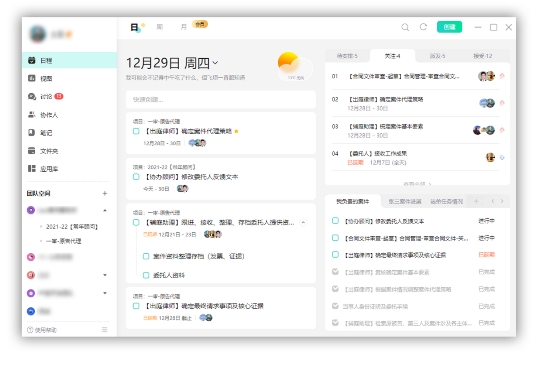The width and height of the screenshot is (538, 368).
Task: Switch to the week 周 view tab
Action: [160, 27]
